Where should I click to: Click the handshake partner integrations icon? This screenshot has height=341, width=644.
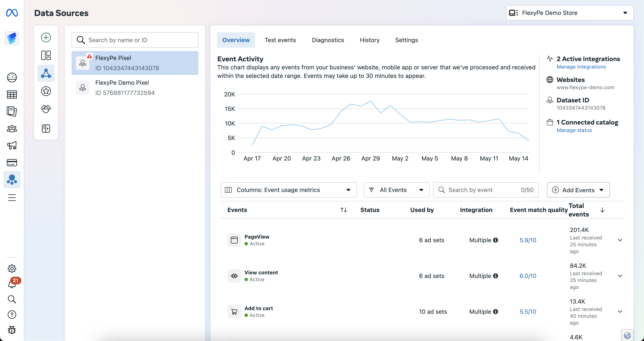tap(46, 109)
